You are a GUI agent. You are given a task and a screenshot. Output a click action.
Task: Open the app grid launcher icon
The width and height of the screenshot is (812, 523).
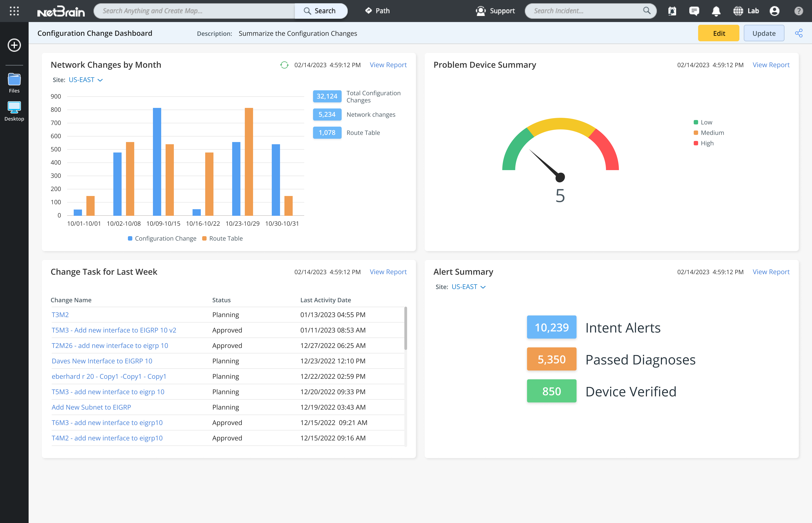point(14,11)
